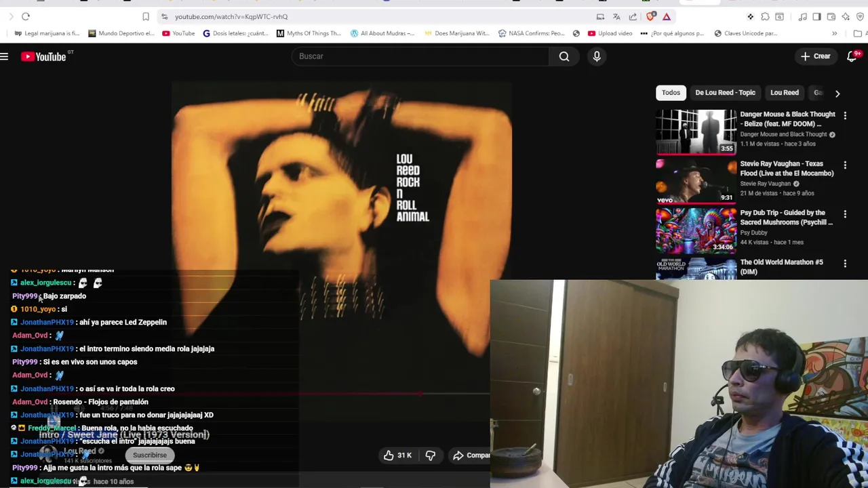The width and height of the screenshot is (868, 488).
Task: Open options menu for Psy Dub Trip video
Action: click(845, 214)
